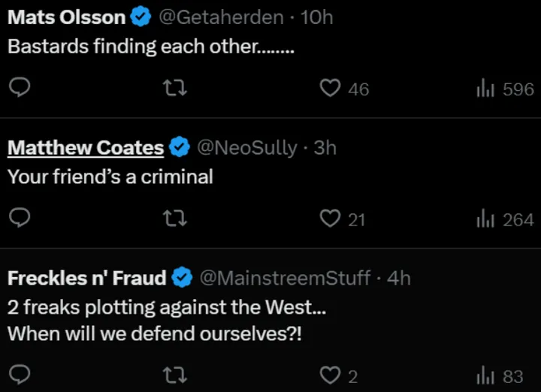Click the @Getaherden handle
This screenshot has height=392, width=541.
(x=222, y=17)
